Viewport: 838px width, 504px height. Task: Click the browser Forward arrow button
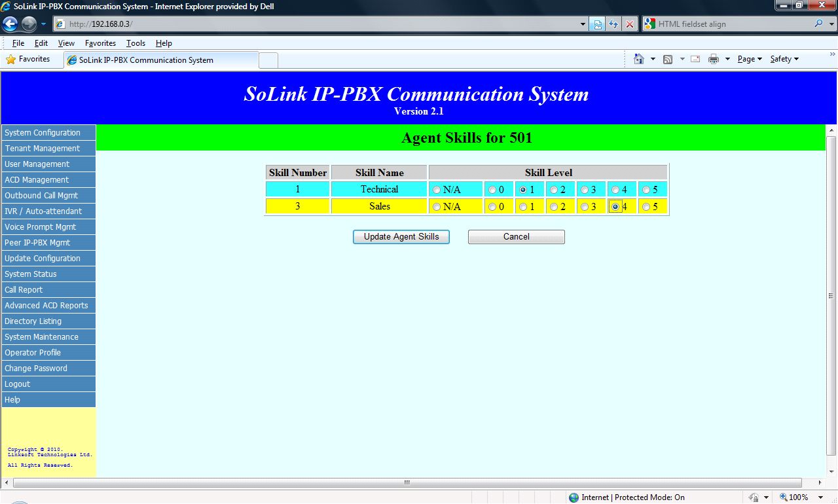29,24
